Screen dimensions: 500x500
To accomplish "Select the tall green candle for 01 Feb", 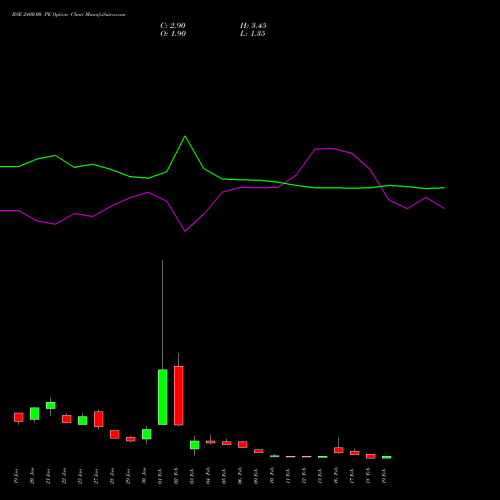I will (x=162, y=397).
